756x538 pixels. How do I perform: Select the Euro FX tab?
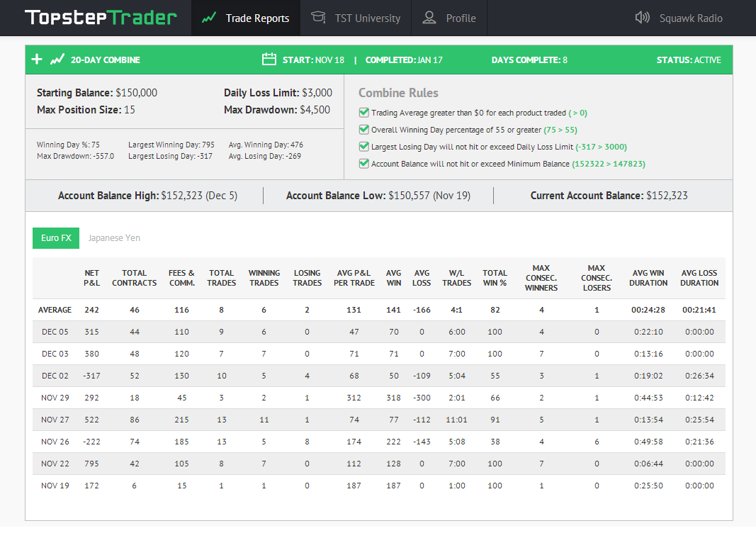point(56,238)
